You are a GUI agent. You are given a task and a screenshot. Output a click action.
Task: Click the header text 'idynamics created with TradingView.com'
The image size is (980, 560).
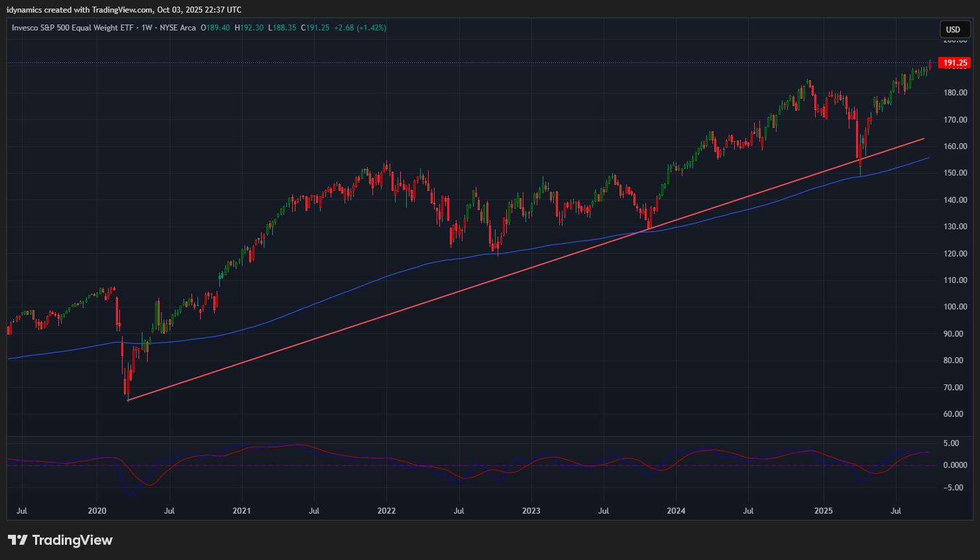click(80, 10)
